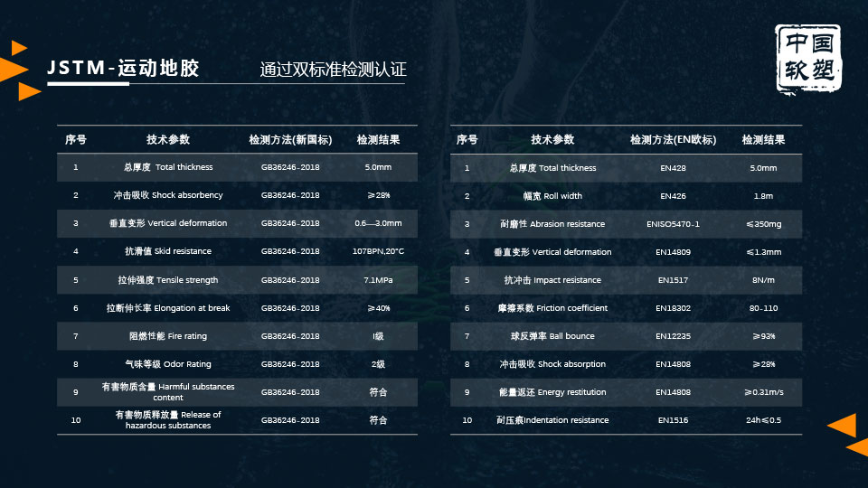The height and width of the screenshot is (488, 868).
Task: Select the subtitle 通过双标准检测认证
Action: click(x=333, y=70)
